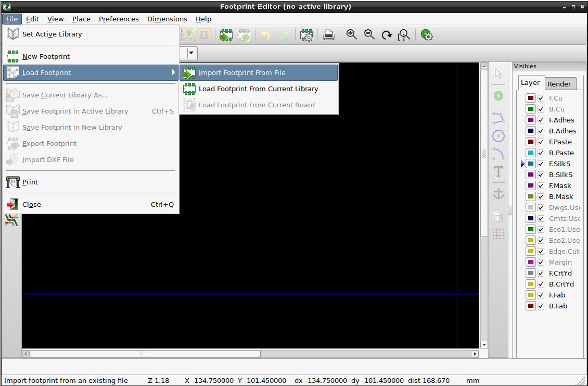Open Set Active Library menu entry
This screenshot has height=386, width=588.
point(91,34)
